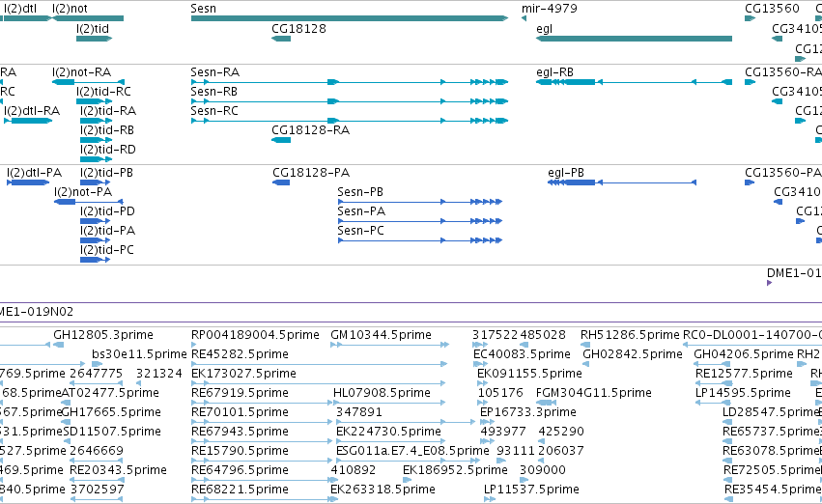Screen dimensions: 822x504
Task: Click the GM10344.5prime EST label
Action: (x=382, y=335)
